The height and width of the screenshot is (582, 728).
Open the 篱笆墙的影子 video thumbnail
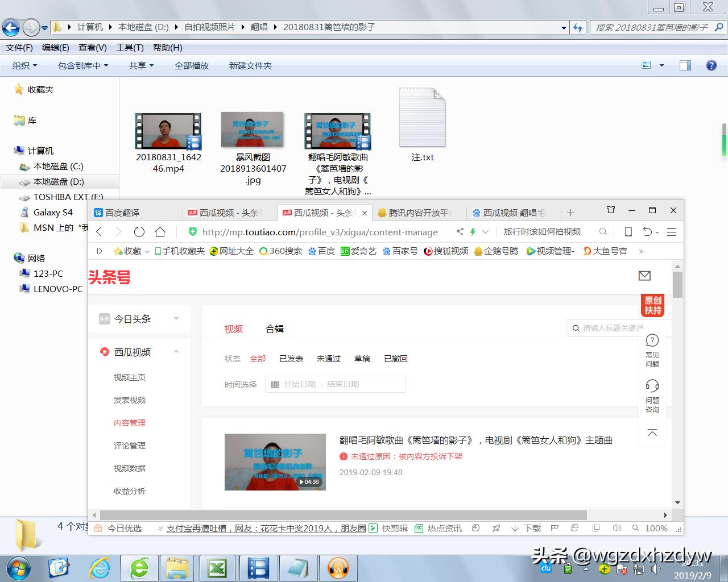(x=275, y=462)
